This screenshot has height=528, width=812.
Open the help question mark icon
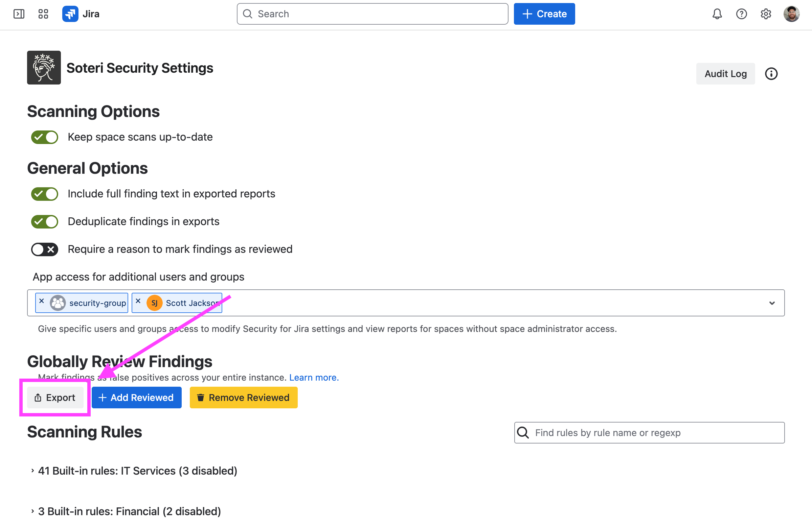pos(741,14)
